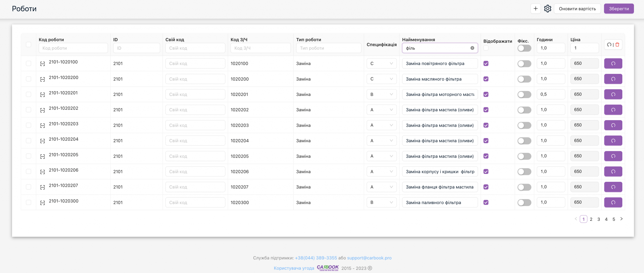644x273 pixels.
Task: Clear the 'філь' name filter text
Action: [472, 48]
